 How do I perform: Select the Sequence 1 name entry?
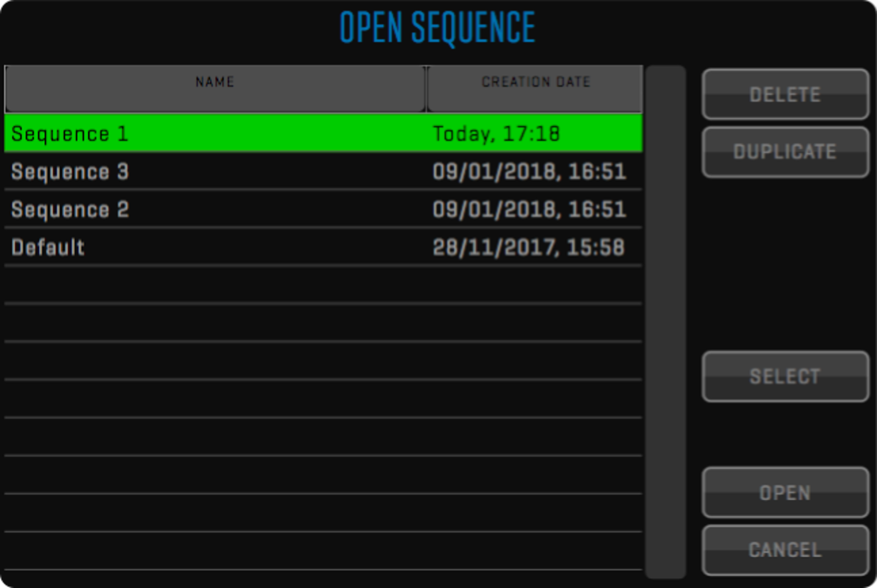70,134
